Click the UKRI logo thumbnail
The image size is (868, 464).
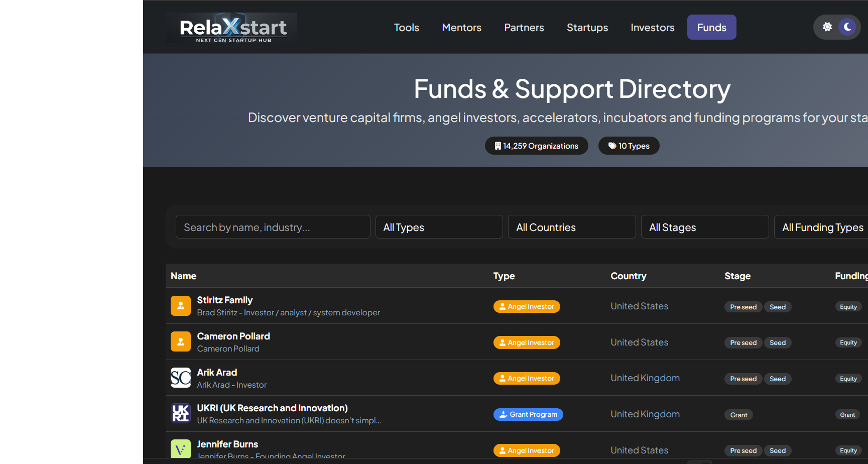181,414
